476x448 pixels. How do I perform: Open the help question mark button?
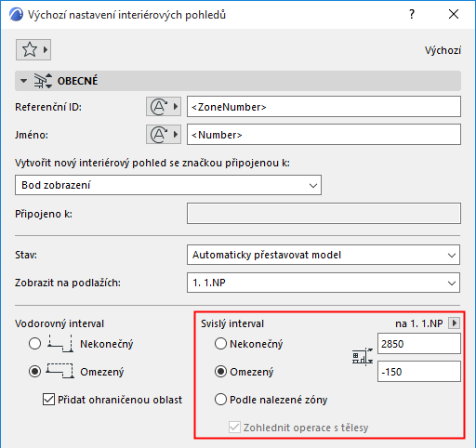[x=412, y=14]
